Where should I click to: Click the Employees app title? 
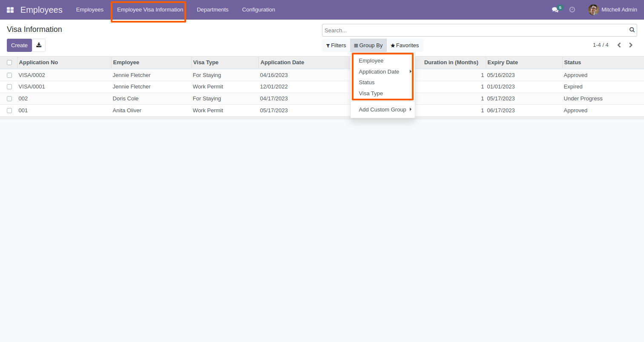click(x=41, y=10)
